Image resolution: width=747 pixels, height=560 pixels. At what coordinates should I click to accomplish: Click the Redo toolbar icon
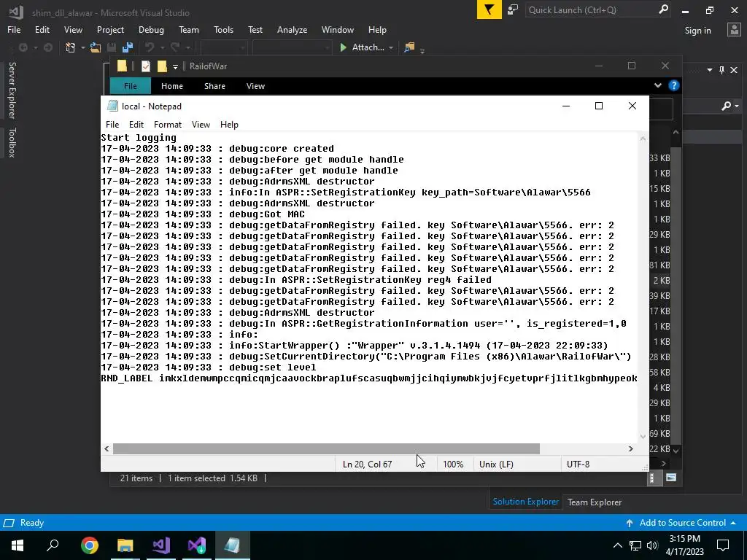coord(175,47)
